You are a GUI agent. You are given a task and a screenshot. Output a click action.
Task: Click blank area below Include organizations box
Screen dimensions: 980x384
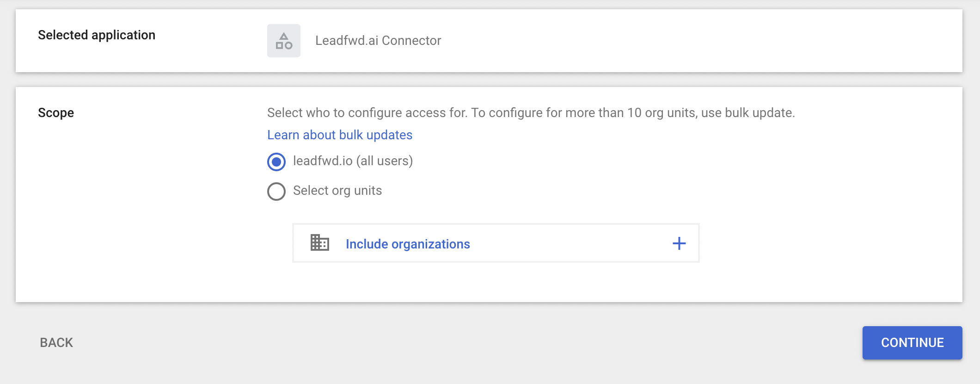(496, 282)
